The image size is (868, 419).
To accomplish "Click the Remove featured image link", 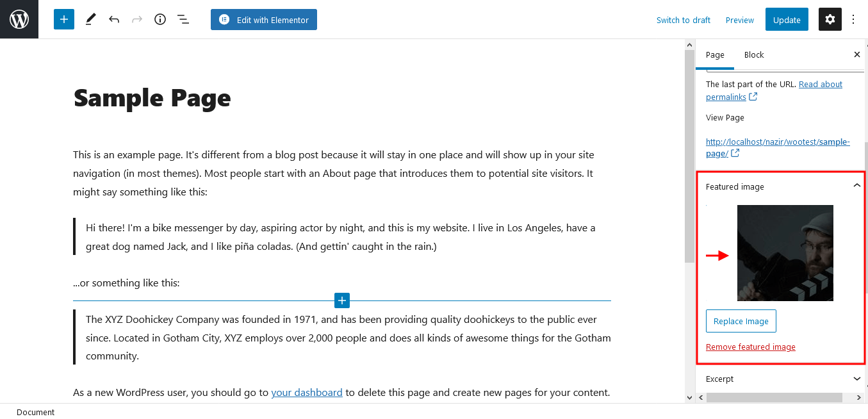I will pyautogui.click(x=751, y=347).
